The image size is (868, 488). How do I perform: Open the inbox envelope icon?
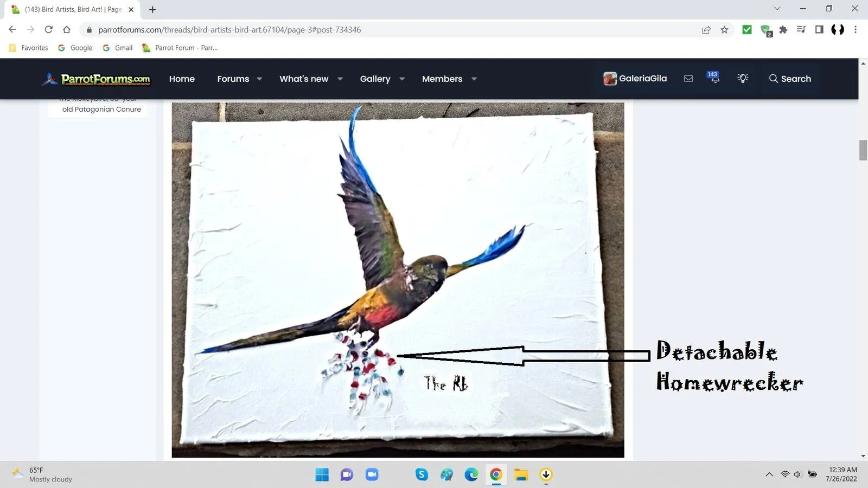click(688, 79)
